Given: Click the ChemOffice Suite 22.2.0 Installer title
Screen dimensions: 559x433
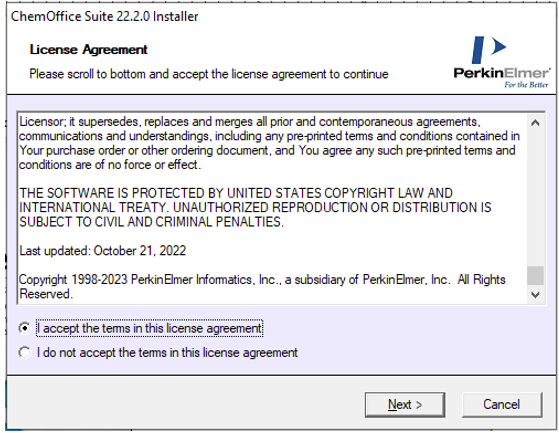Looking at the screenshot, I should 104,17.
